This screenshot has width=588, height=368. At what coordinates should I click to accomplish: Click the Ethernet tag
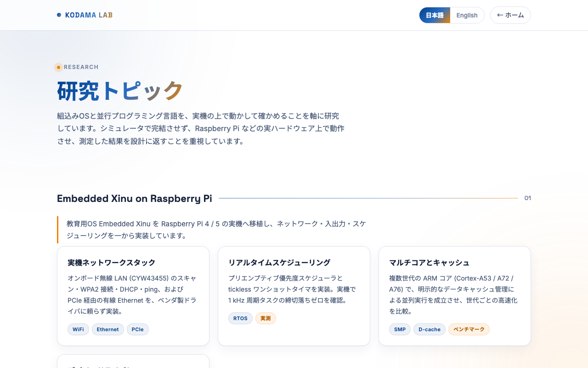[108, 329]
